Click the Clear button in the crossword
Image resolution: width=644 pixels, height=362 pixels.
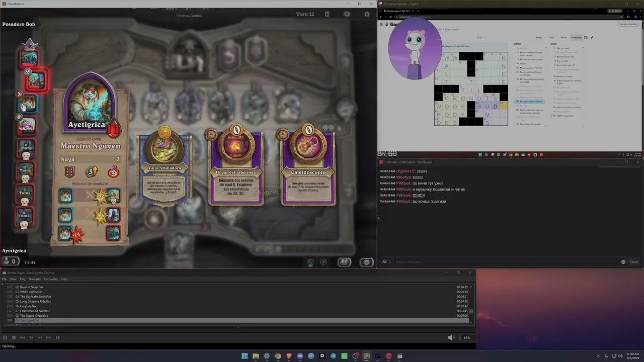tap(551, 37)
